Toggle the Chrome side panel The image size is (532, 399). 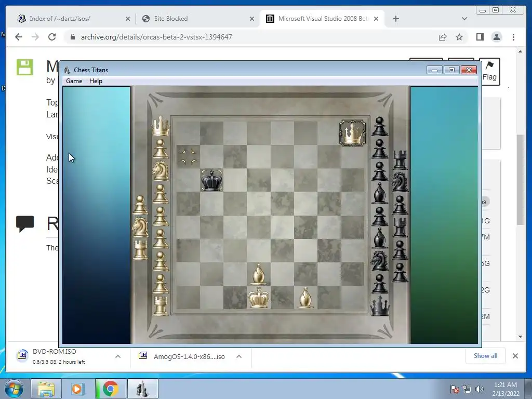480,37
